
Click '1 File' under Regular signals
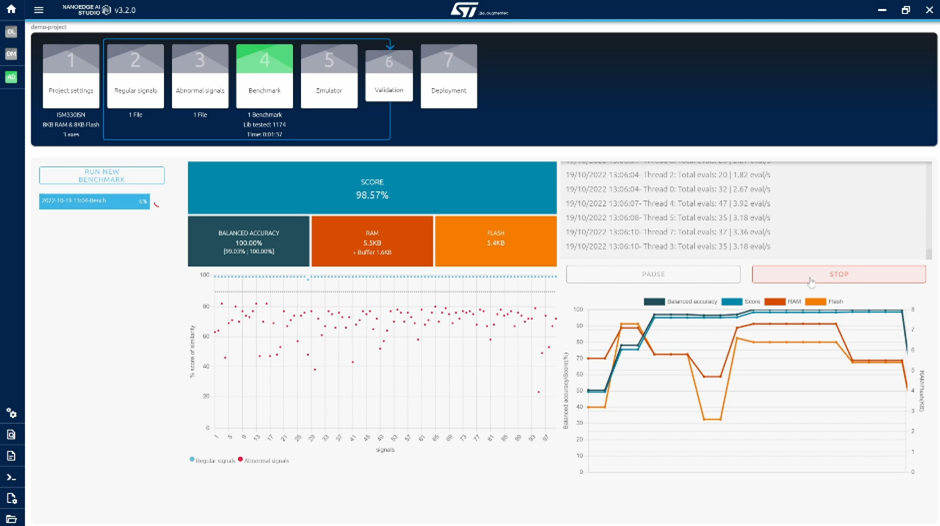(x=135, y=115)
